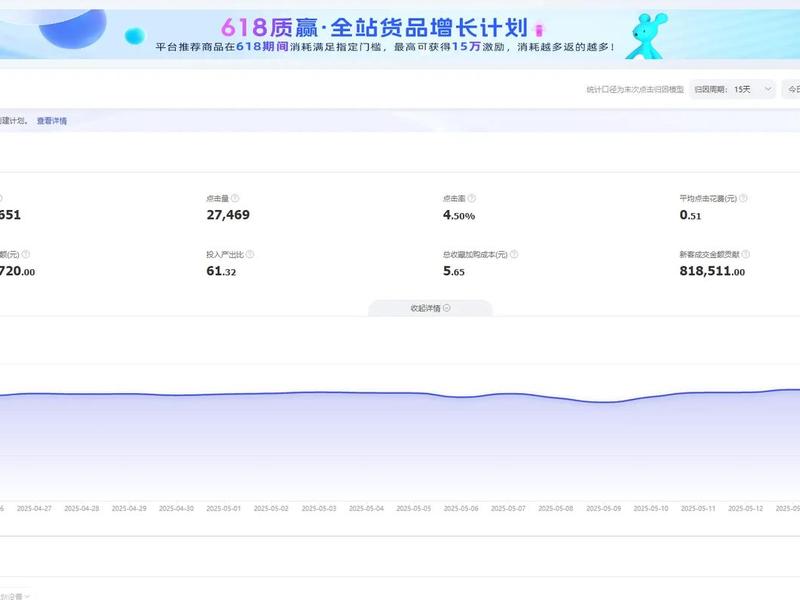800x600 pixels.
Task: Open help tooltip icon beside 点击量
Action: click(x=235, y=198)
